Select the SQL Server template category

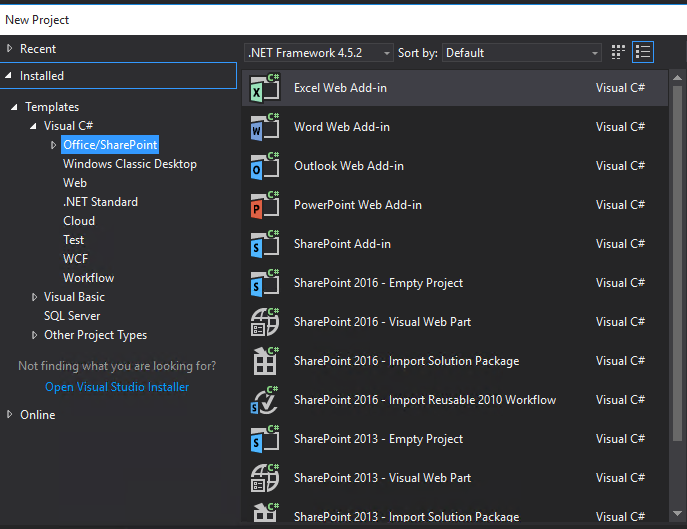click(72, 316)
